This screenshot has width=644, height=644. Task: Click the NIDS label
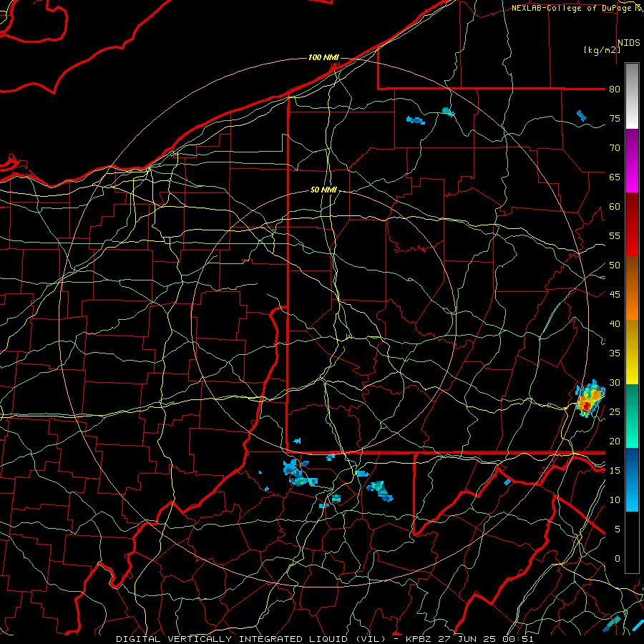629,43
